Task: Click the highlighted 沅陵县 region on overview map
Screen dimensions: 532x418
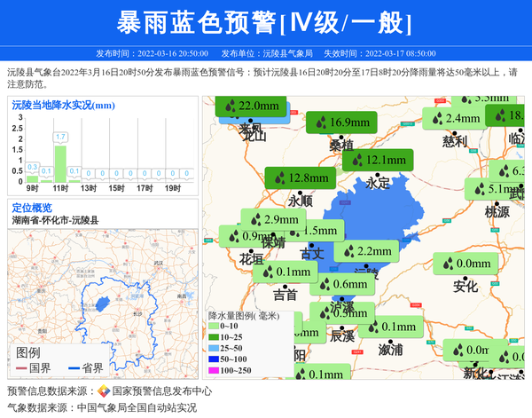Action: [x=104, y=302]
